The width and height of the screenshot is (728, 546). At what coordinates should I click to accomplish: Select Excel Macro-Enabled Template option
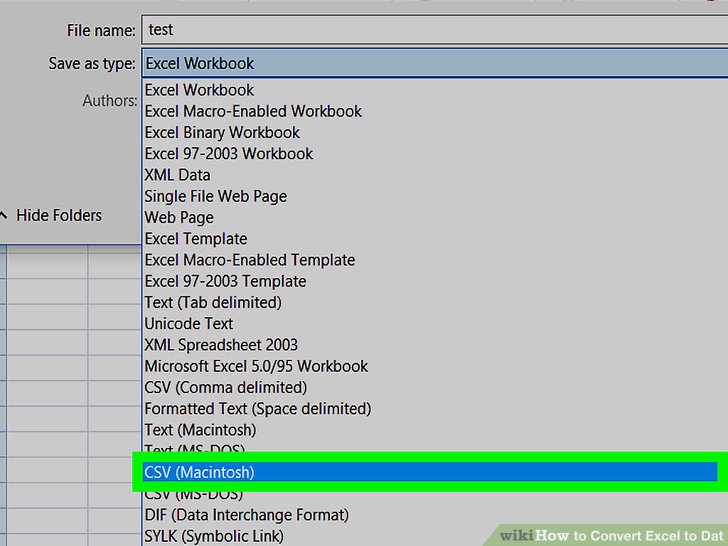pos(250,260)
